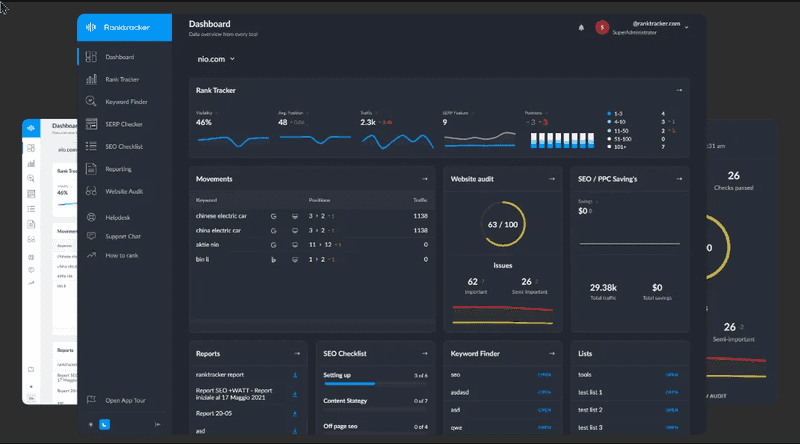
Task: Open SEO Checklist from sidebar menu
Action: coord(124,146)
